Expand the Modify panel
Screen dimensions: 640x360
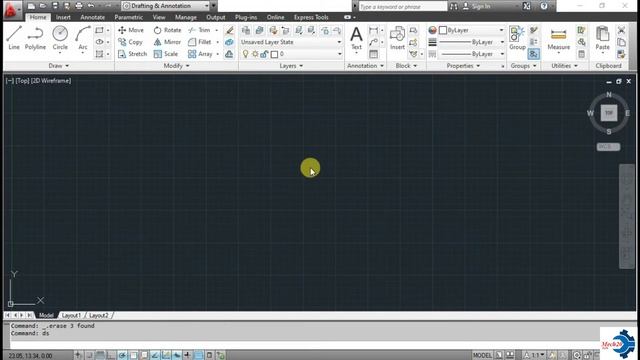click(176, 66)
